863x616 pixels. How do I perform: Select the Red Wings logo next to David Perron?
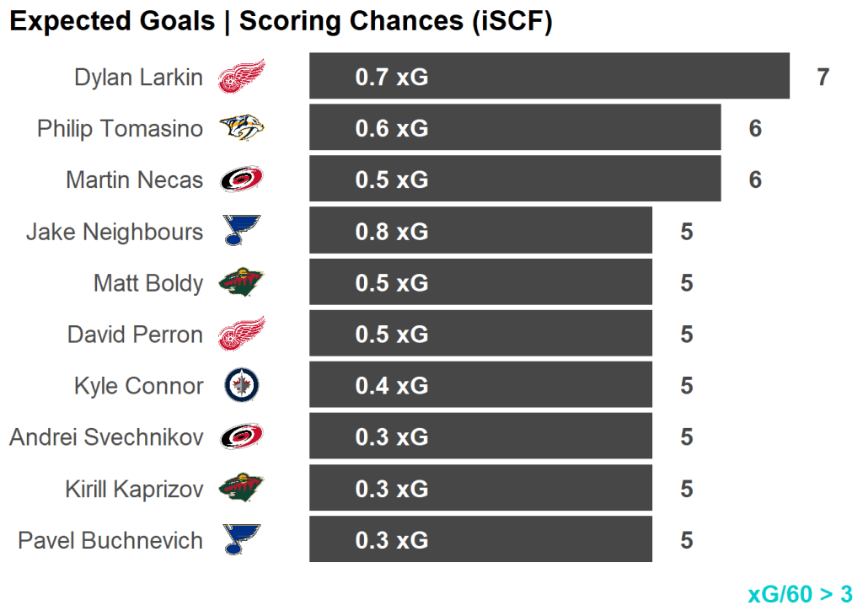242,334
